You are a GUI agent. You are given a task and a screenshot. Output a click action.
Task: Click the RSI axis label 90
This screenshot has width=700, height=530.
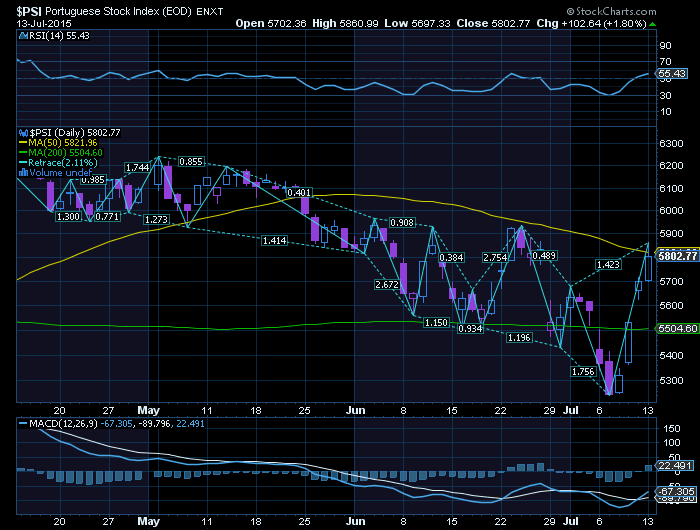(x=665, y=46)
